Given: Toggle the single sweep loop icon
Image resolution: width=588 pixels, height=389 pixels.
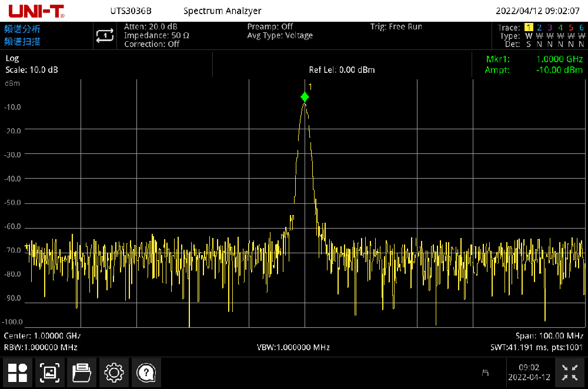Looking at the screenshot, I should click(105, 36).
